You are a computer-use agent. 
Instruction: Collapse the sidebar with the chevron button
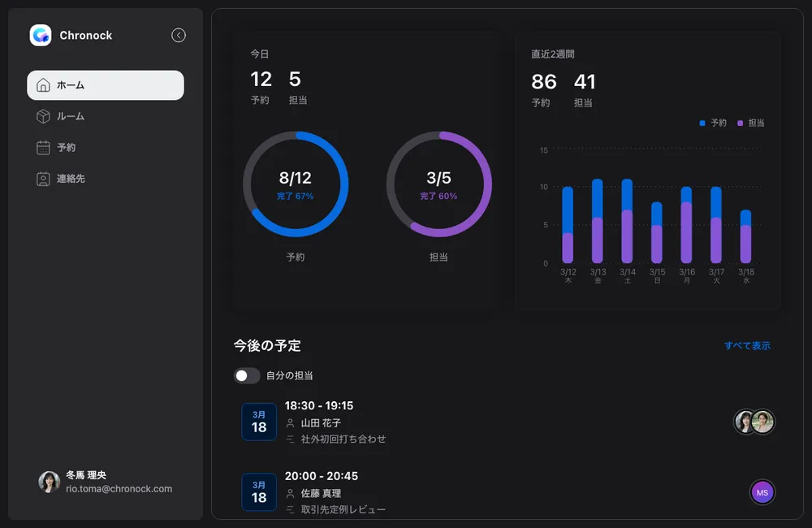click(x=179, y=35)
